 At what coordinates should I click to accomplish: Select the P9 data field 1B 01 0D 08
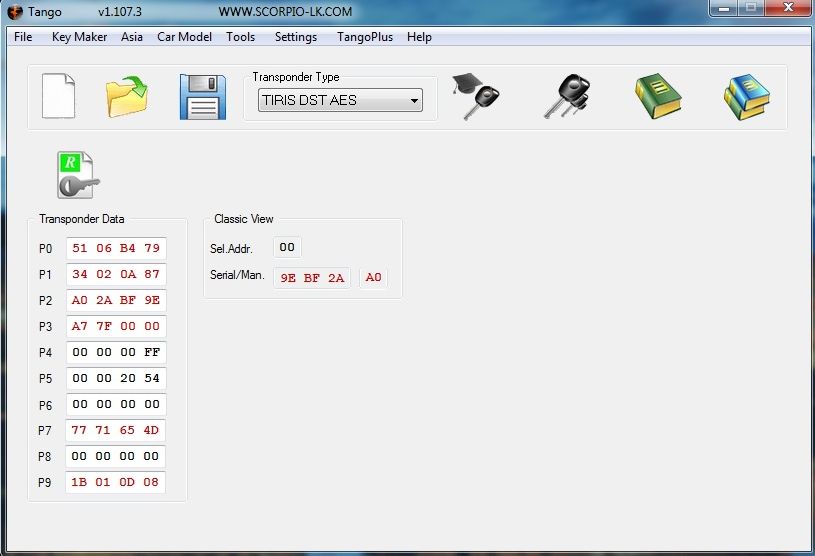click(x=115, y=482)
